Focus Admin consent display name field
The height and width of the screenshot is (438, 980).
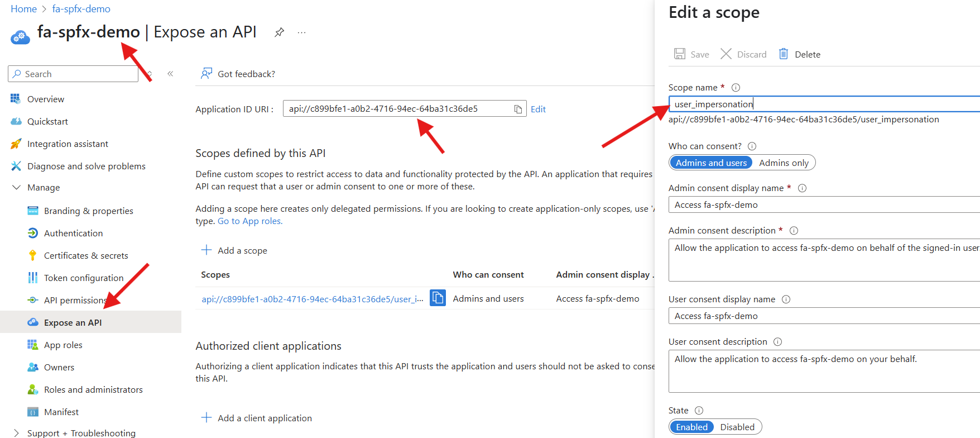[x=824, y=204]
